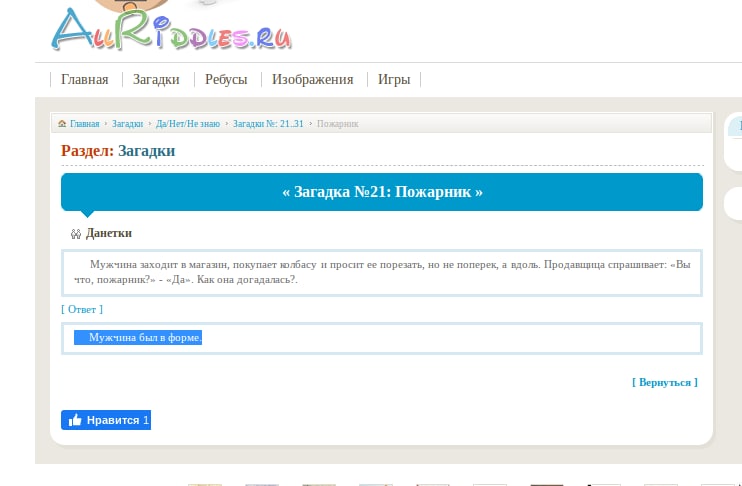Follow the Загадки breadcrumb link
742x486 pixels.
[127, 124]
